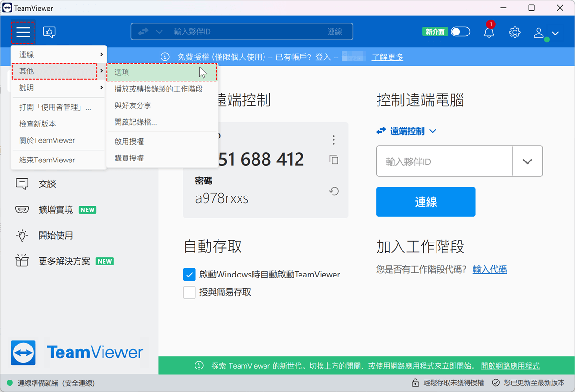
Task: Click the hamburger menu icon
Action: pos(23,32)
